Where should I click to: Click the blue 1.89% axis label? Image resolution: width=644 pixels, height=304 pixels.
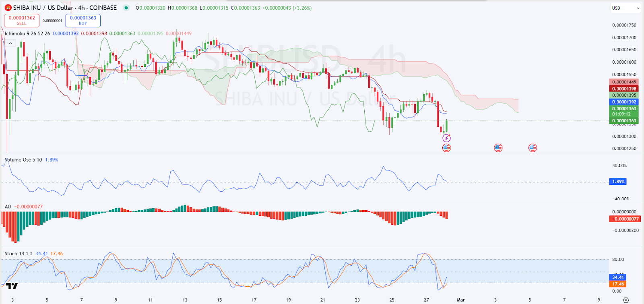[618, 182]
